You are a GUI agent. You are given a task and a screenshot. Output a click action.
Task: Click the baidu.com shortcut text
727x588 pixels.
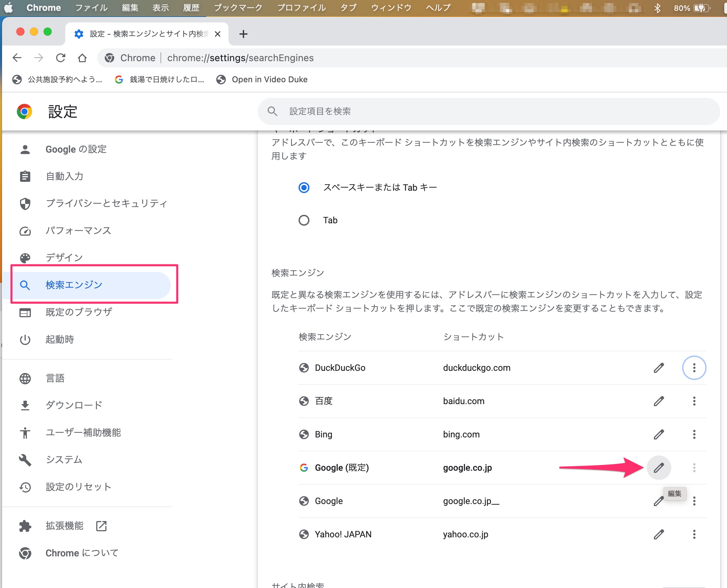point(464,401)
